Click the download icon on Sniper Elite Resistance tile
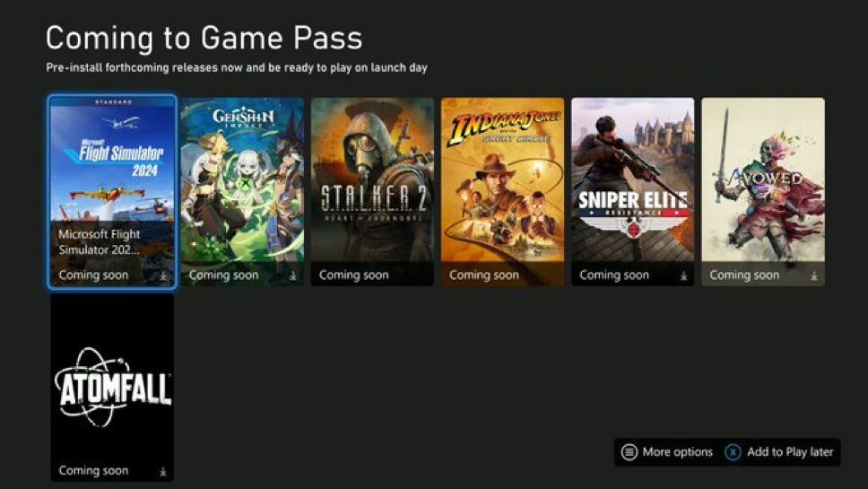The width and height of the screenshot is (868, 489). 683,275
